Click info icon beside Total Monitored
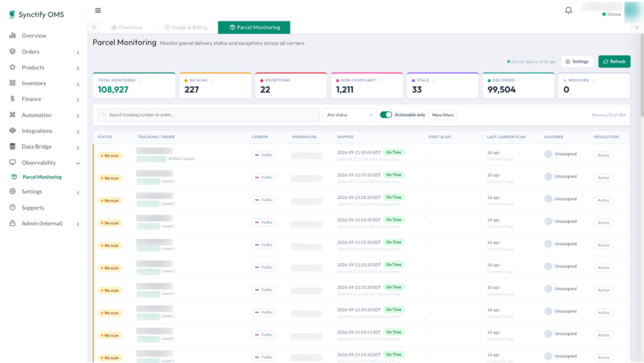Image resolution: width=644 pixels, height=363 pixels. pyautogui.click(x=140, y=81)
